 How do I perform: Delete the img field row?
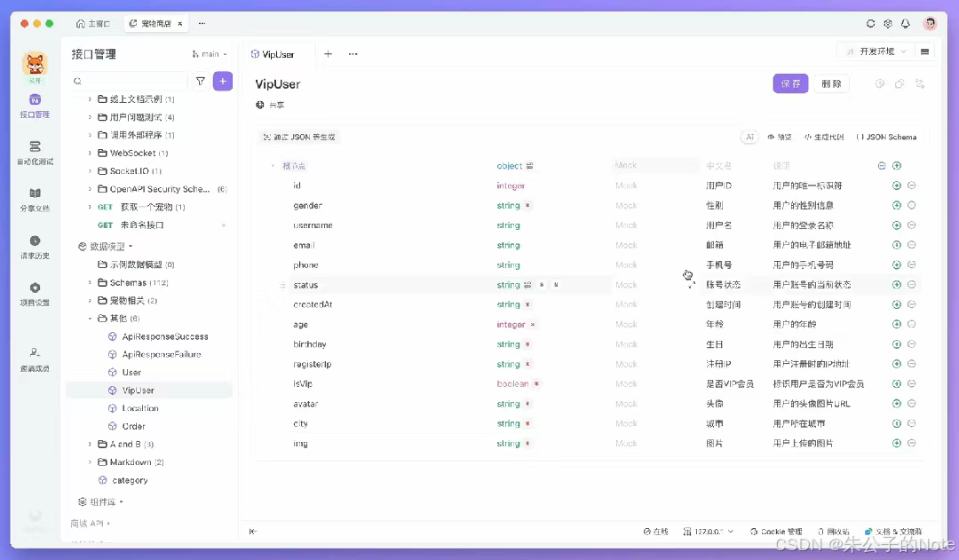coord(911,443)
